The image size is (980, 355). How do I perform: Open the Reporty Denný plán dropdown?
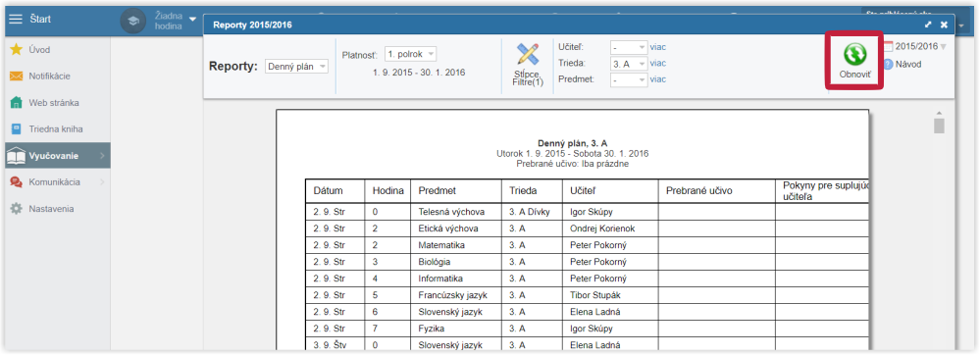point(296,67)
